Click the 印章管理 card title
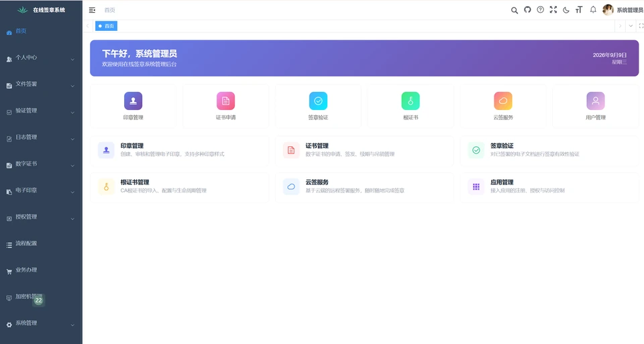Image resolution: width=644 pixels, height=344 pixels. coord(132,146)
